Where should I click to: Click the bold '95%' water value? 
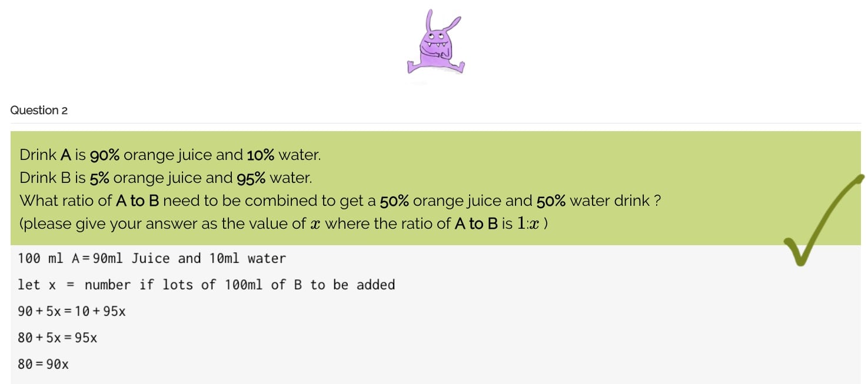click(x=252, y=178)
